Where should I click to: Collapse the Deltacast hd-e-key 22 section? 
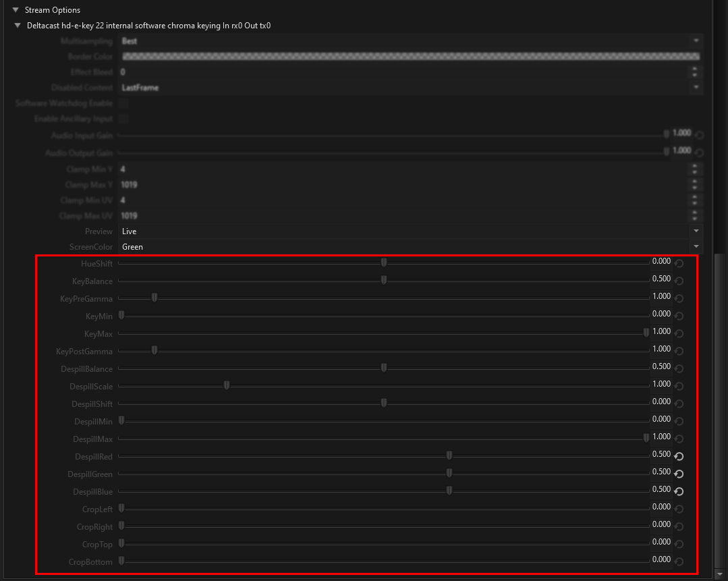[x=18, y=26]
